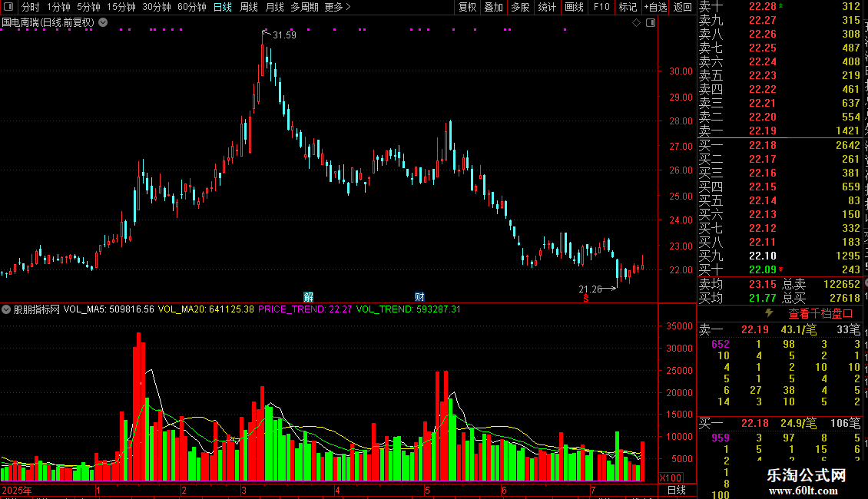Click PRICE_TREND indicator value text
The image size is (868, 499).
tap(305, 309)
